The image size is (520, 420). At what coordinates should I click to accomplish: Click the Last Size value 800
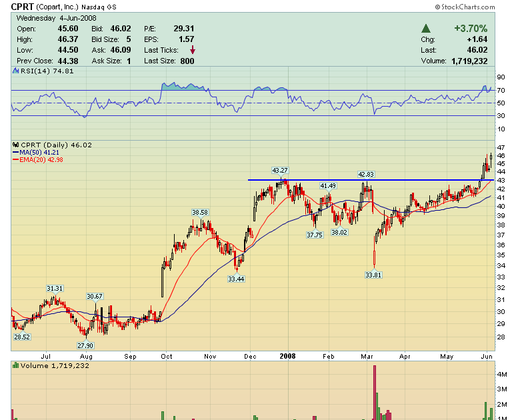[x=187, y=61]
